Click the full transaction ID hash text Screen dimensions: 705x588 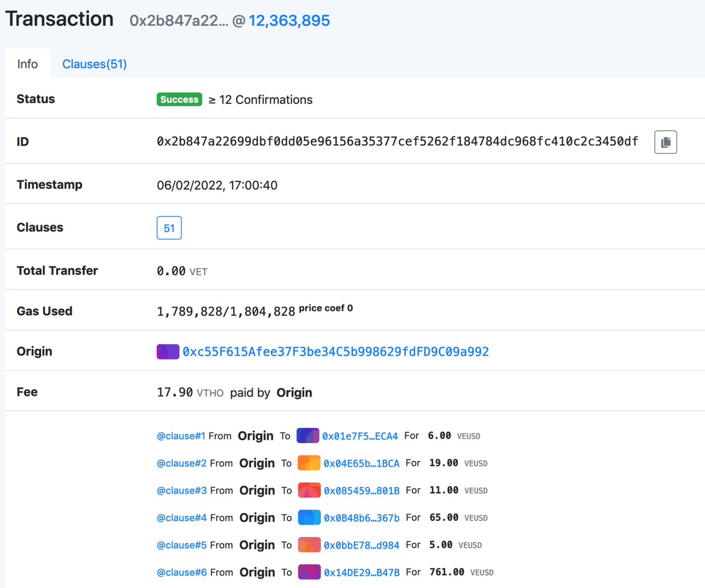click(x=397, y=141)
